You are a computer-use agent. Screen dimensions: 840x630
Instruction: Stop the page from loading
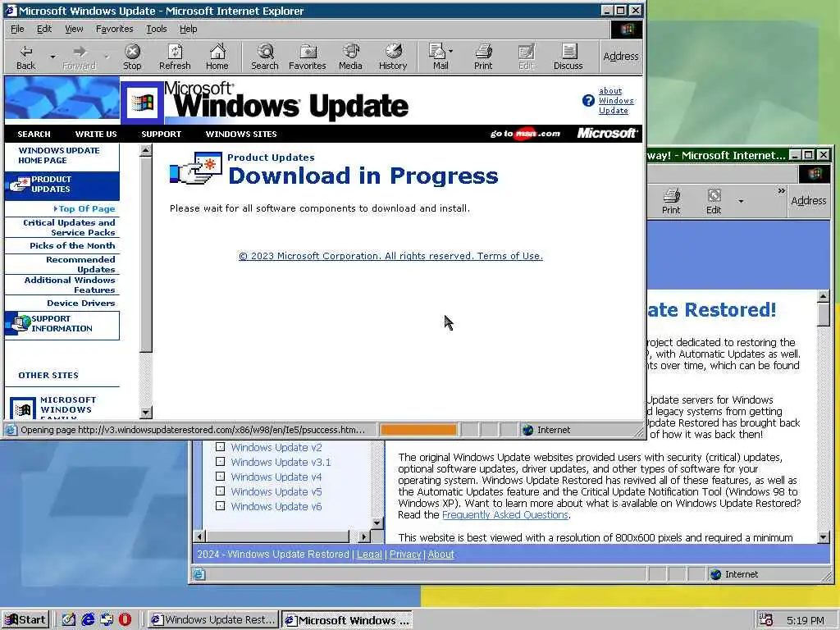pyautogui.click(x=132, y=57)
